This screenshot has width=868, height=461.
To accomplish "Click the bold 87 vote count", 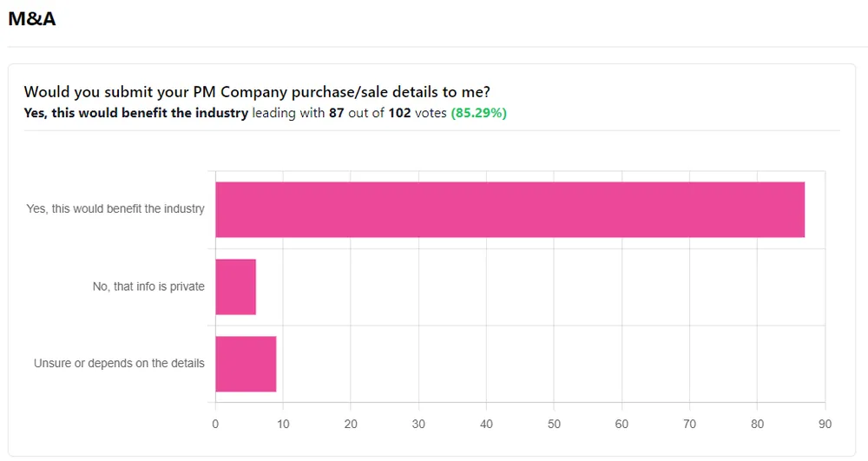I will [337, 113].
